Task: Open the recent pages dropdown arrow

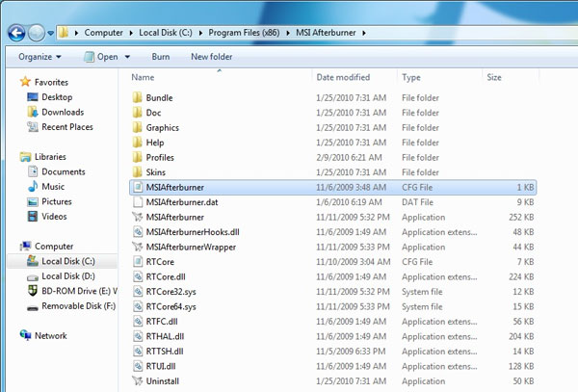Action: (50, 33)
